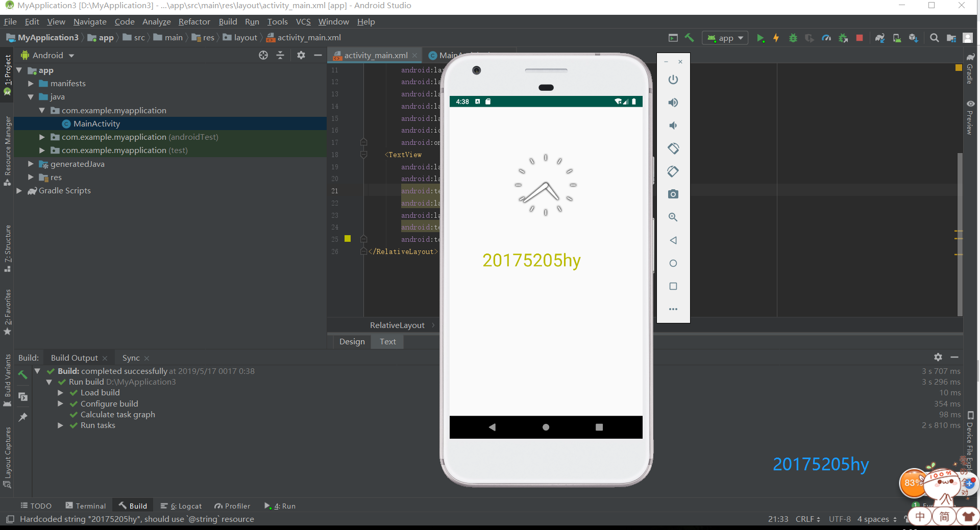Viewport: 980px width, 530px height.
Task: Expand the Run tasks step
Action: [x=60, y=425]
